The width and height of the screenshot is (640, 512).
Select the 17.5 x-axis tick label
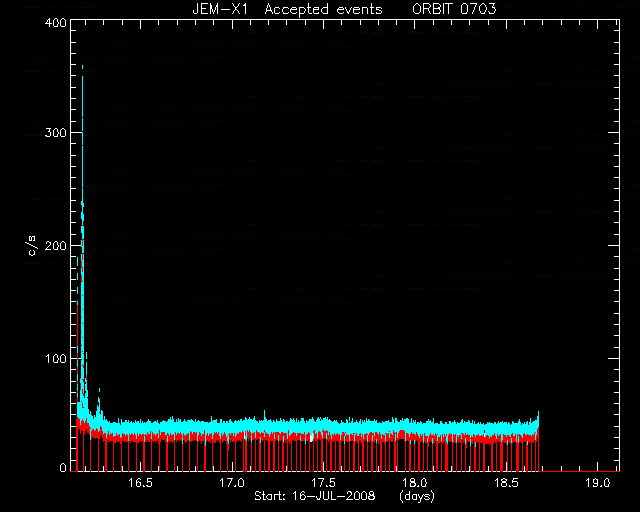(x=323, y=483)
